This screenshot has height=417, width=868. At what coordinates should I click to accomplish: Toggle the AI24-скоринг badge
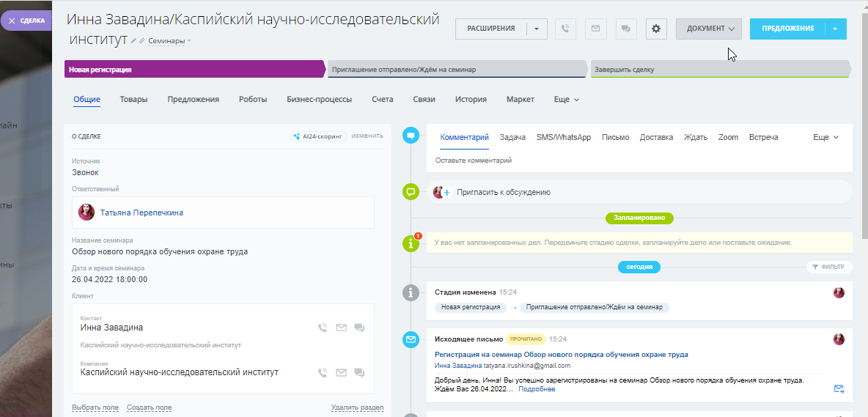(x=318, y=136)
